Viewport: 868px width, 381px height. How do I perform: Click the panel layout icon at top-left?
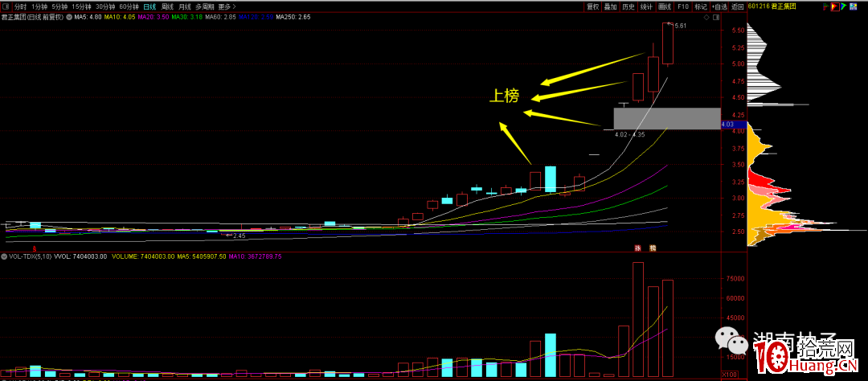click(x=6, y=6)
